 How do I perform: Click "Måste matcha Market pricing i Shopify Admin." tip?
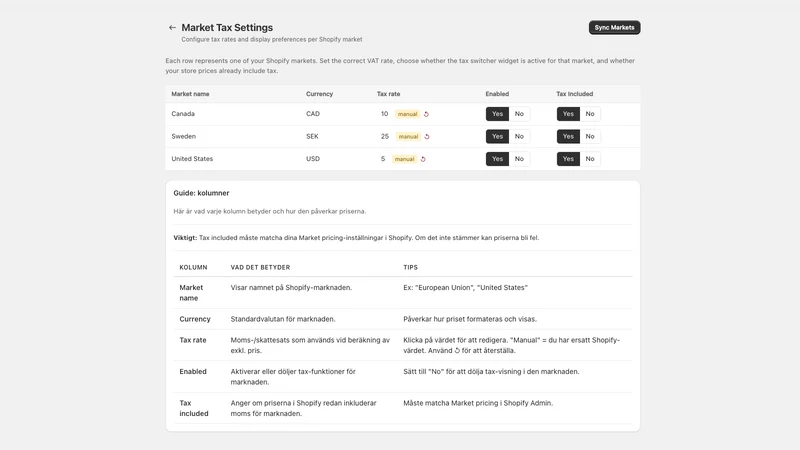pyautogui.click(x=478, y=403)
